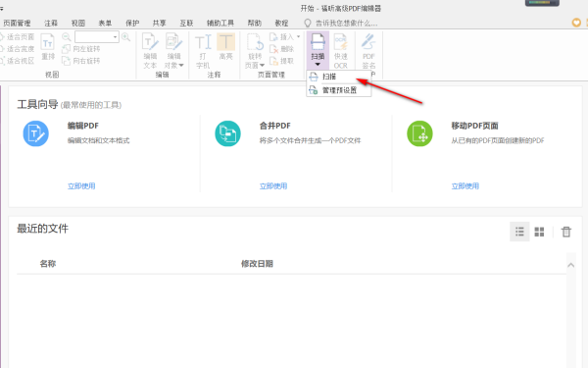Click the zoom in magnifier icon
Viewport: 588px width, 368px height.
tap(125, 37)
